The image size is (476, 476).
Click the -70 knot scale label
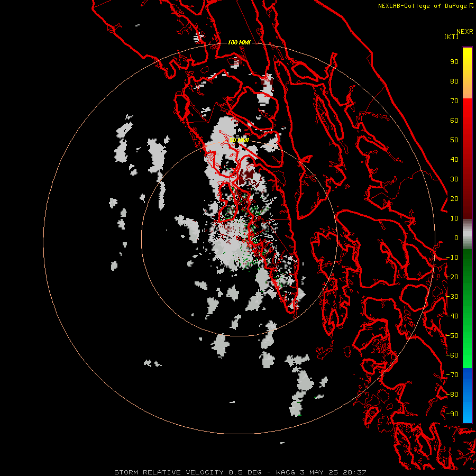(x=452, y=375)
